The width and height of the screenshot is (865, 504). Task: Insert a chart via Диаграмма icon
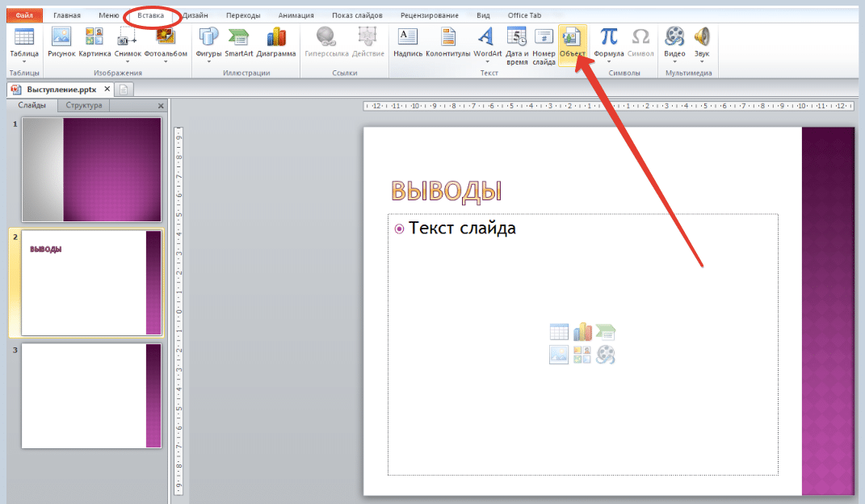click(x=276, y=37)
